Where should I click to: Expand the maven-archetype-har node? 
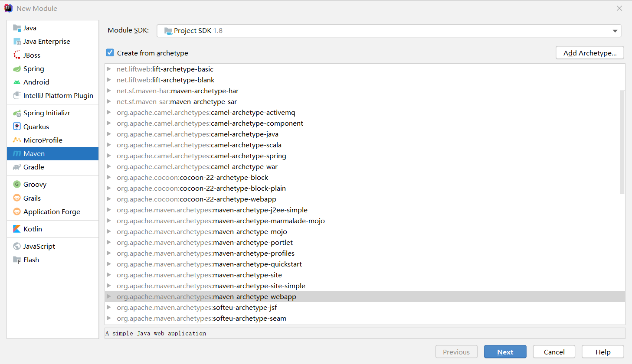pos(109,91)
